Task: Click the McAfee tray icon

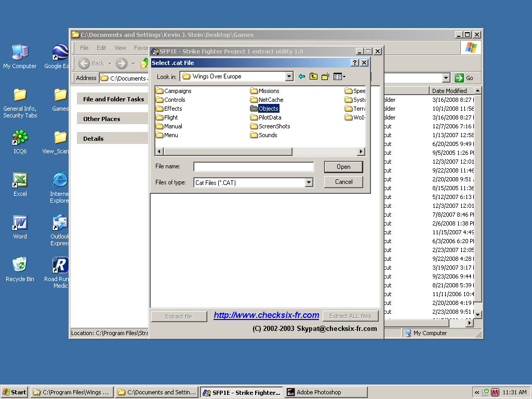Action: (495, 393)
